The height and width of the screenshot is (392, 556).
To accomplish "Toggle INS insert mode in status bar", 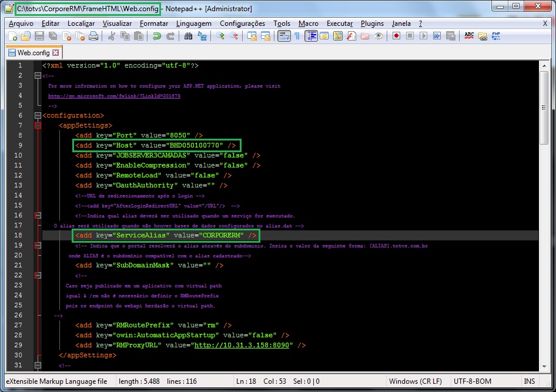I will 529,381.
